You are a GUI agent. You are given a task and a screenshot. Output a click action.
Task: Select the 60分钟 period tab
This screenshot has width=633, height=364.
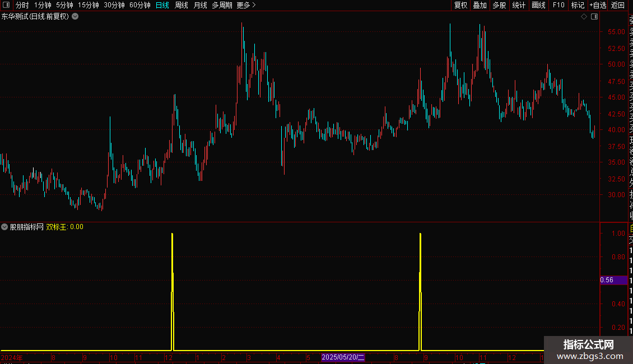click(140, 5)
